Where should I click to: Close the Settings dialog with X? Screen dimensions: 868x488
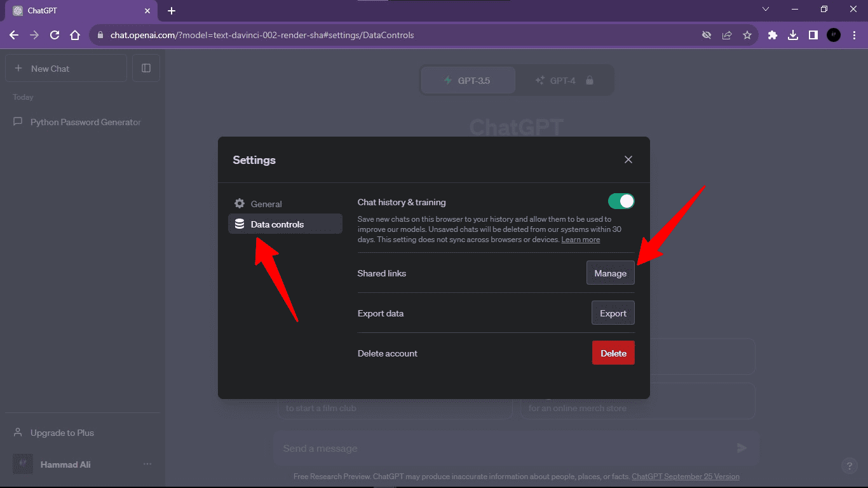click(628, 159)
